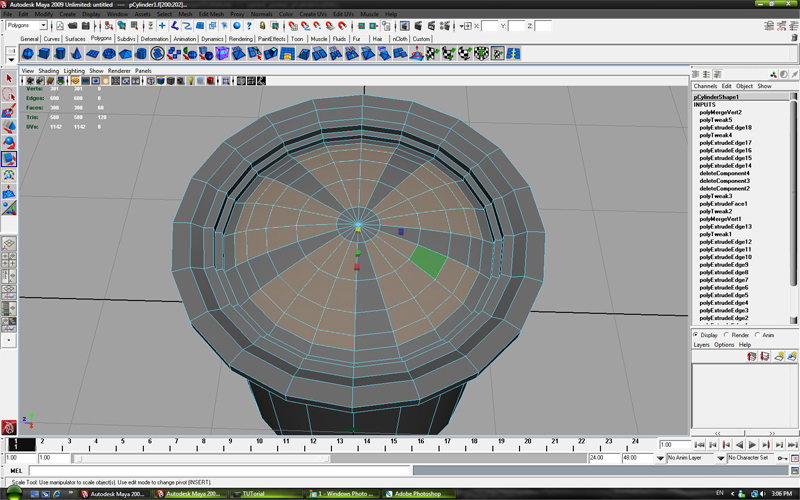Activate the Lasso select tool
This screenshot has width=800, height=500.
8,94
